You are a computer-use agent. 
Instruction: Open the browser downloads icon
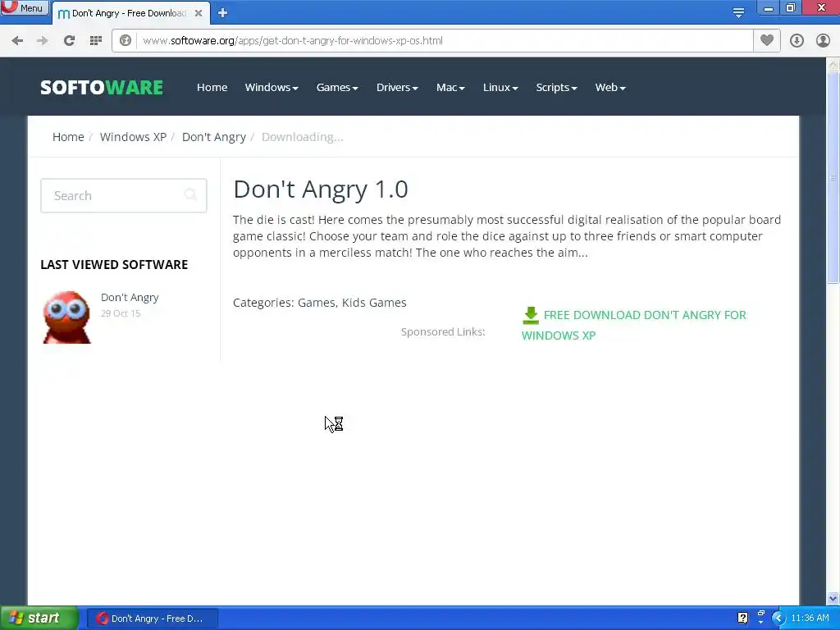pos(797,41)
